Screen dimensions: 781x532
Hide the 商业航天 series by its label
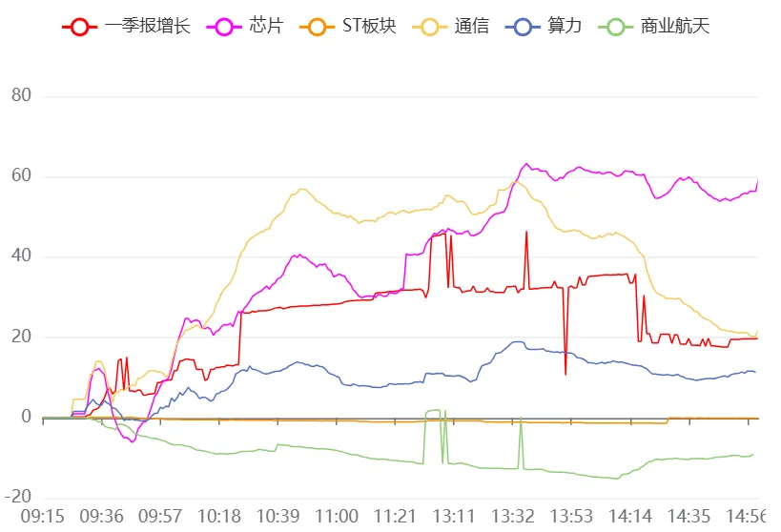(x=675, y=26)
